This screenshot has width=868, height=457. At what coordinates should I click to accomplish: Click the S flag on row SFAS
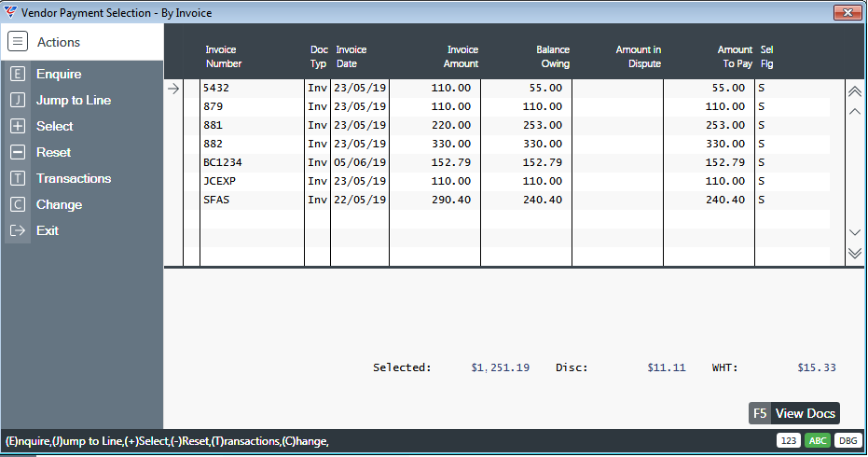(x=762, y=200)
